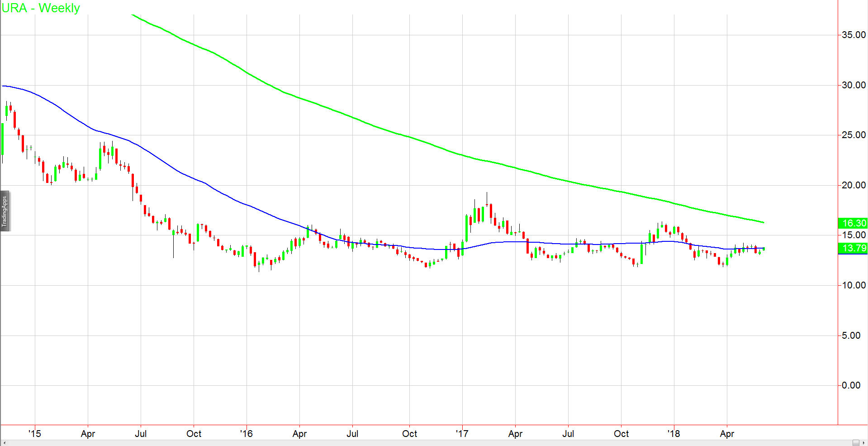The image size is (868, 446).
Task: Select the '17 year marker on time axis
Action: tap(462, 434)
